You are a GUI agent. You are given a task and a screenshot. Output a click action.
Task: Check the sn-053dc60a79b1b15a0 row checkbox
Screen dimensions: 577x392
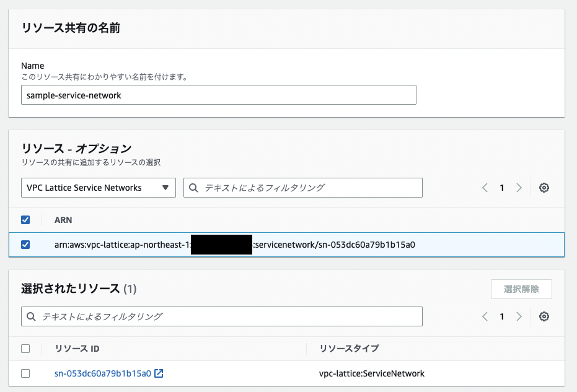tap(25, 373)
